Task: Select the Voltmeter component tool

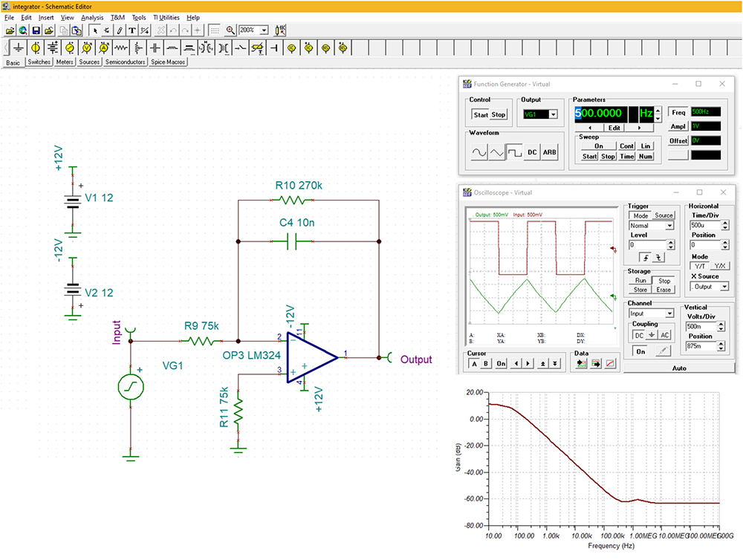Action: click(86, 48)
